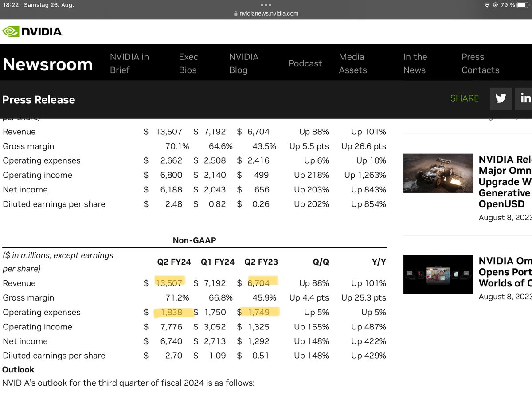The image size is (532, 399).
Task: Tap the Wi-Fi status icon
Action: pos(488,5)
